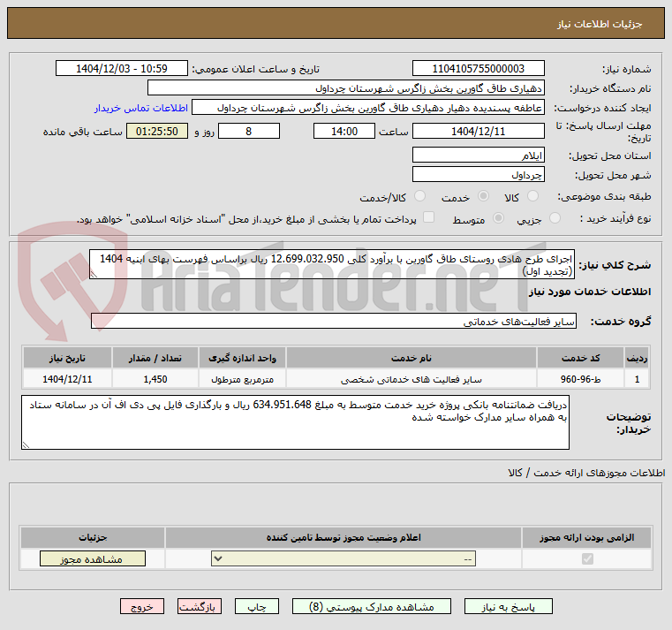This screenshot has width=672, height=630.
Task: Click the جزئیات اطلاعات نیاز page title
Action: (x=599, y=24)
